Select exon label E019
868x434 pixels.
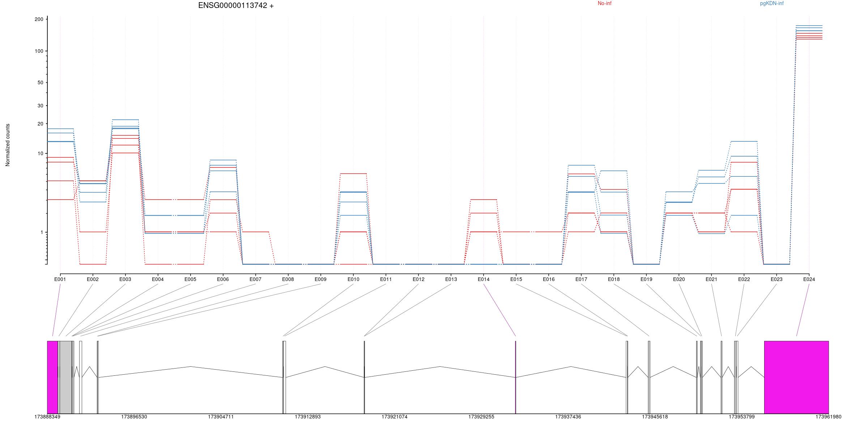pyautogui.click(x=646, y=279)
